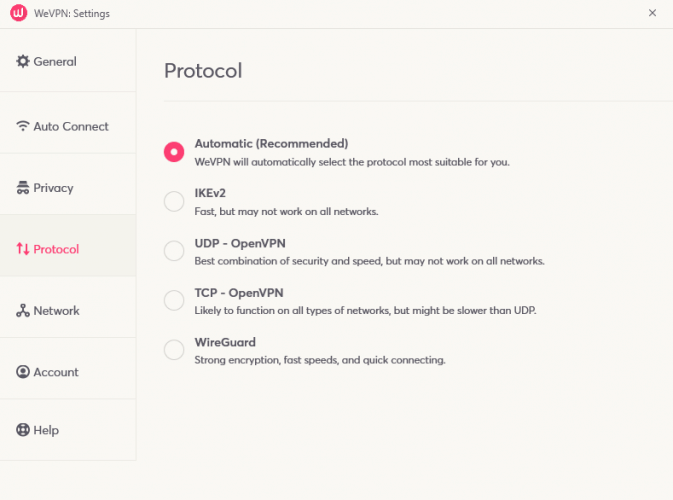Image resolution: width=673 pixels, height=500 pixels.
Task: Click the Protocol arrows icon
Action: click(x=23, y=249)
